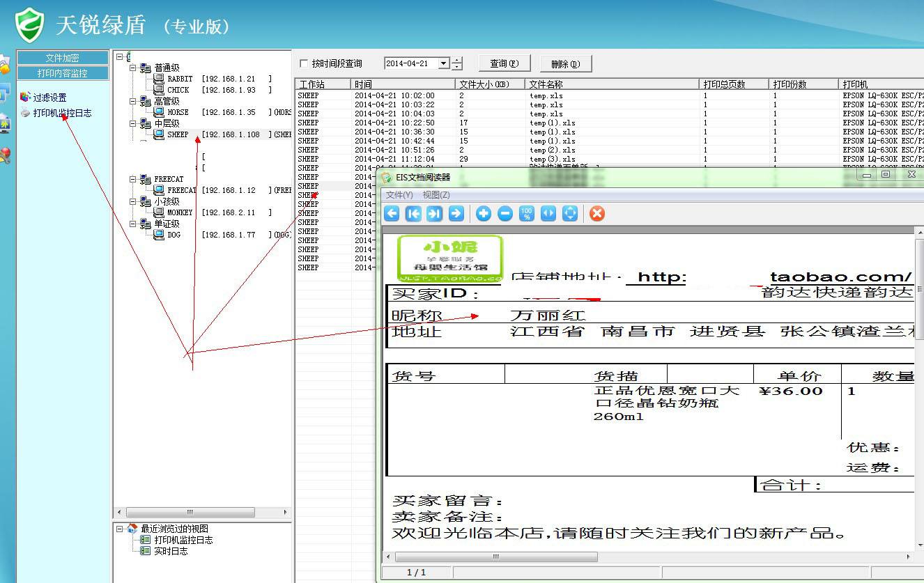Click the 过滤设置 filter settings icon
Image resolution: width=924 pixels, height=583 pixels.
pyautogui.click(x=25, y=98)
